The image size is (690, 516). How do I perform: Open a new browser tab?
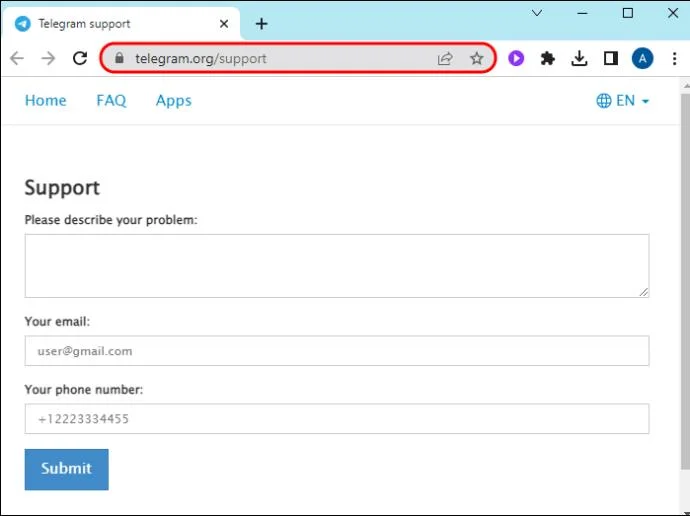[x=261, y=24]
